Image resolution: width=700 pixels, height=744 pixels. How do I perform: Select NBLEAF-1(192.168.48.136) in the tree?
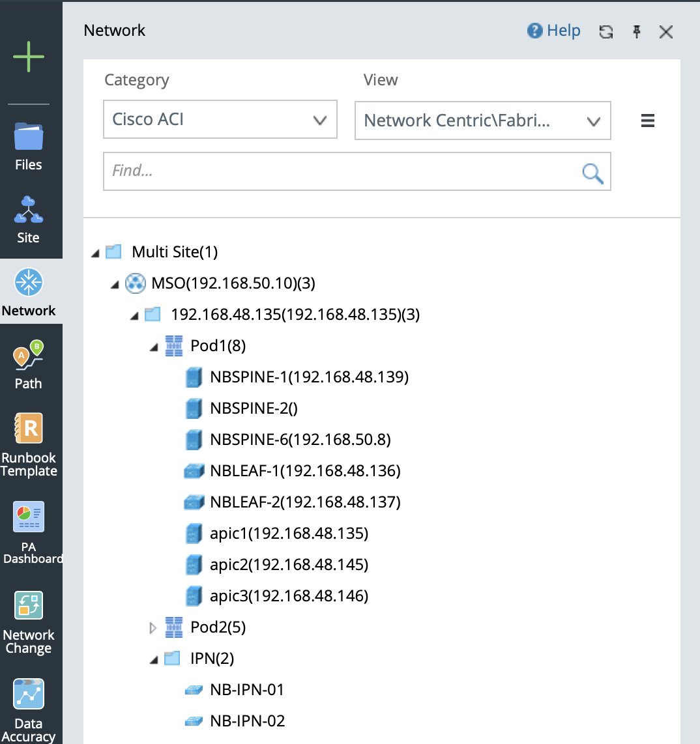305,470
